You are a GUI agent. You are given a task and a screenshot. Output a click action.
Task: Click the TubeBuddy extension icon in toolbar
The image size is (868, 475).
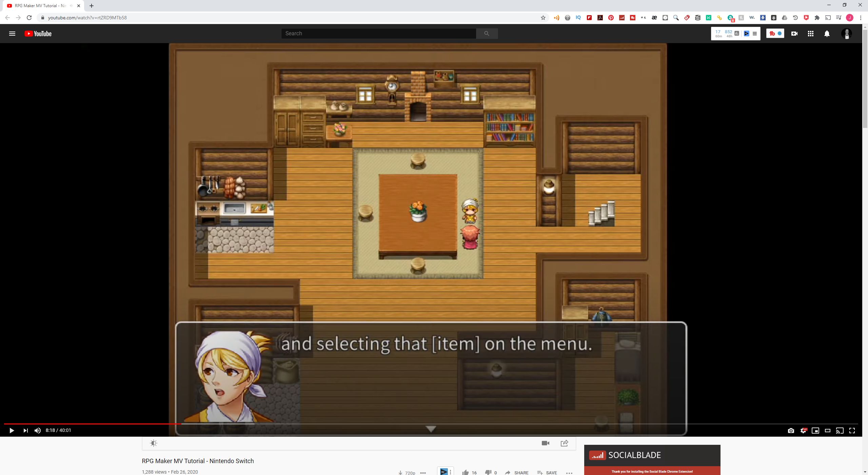tap(633, 18)
